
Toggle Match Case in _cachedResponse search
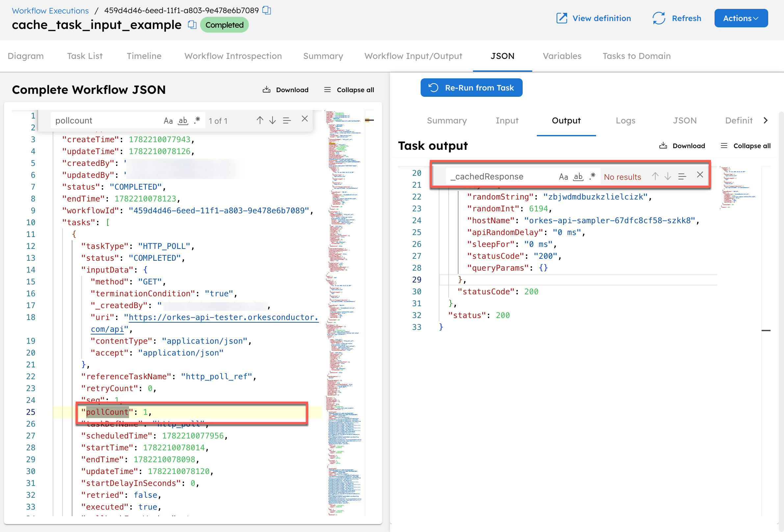(x=563, y=176)
